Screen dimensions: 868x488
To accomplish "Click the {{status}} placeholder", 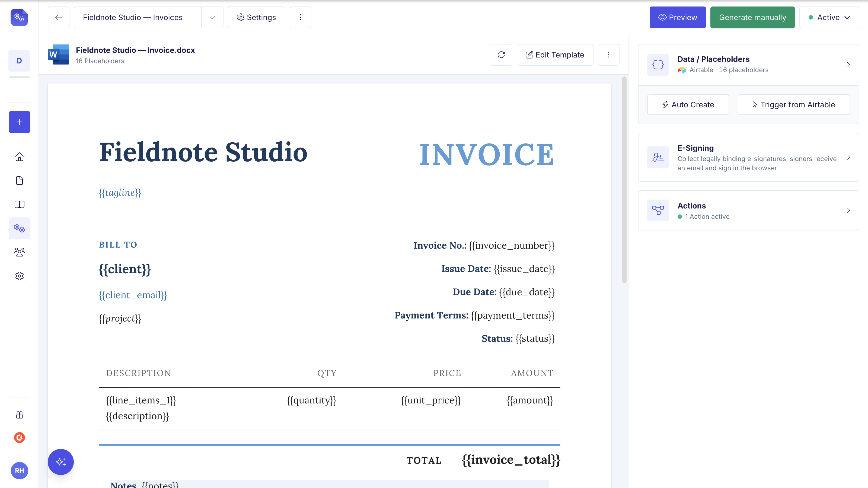I will (535, 338).
